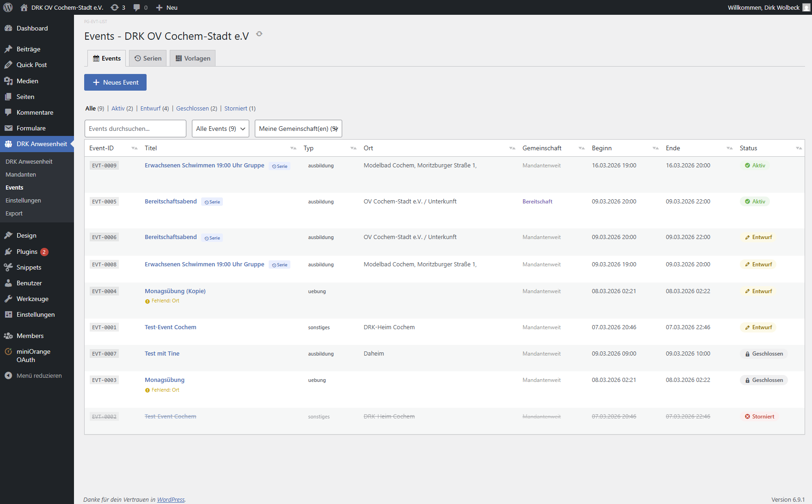812x504 pixels.
Task: Click the Medien media icon
Action: tap(8, 81)
